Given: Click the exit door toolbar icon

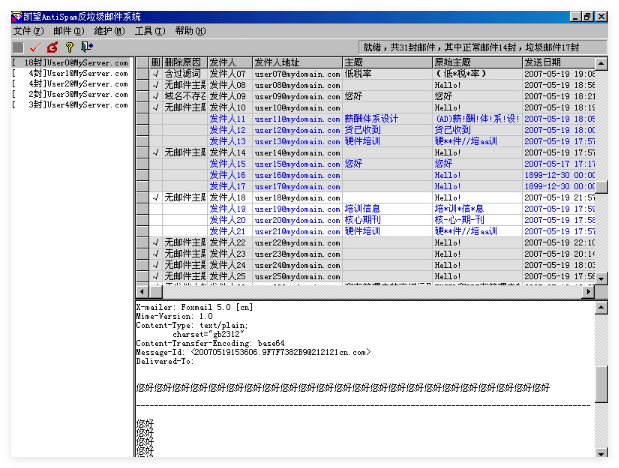Looking at the screenshot, I should tap(87, 46).
